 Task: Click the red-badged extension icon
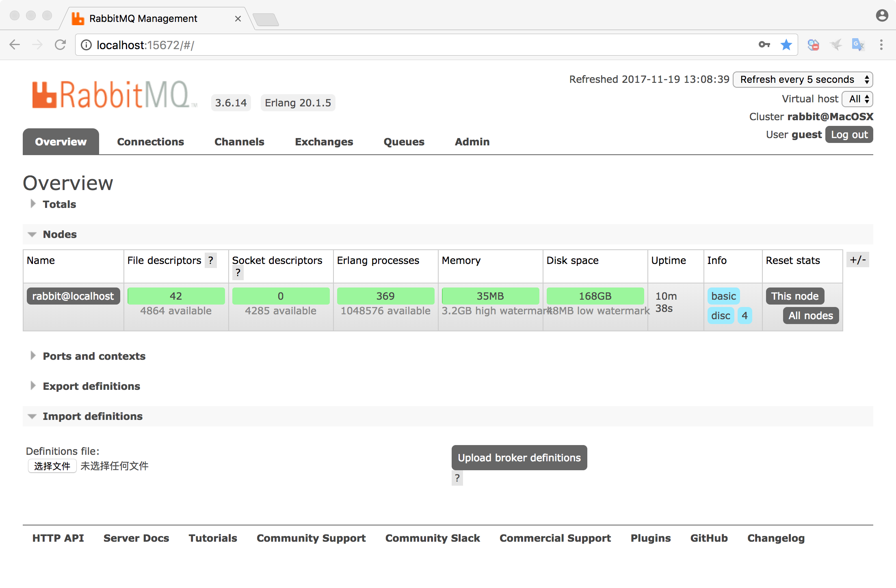coord(814,45)
